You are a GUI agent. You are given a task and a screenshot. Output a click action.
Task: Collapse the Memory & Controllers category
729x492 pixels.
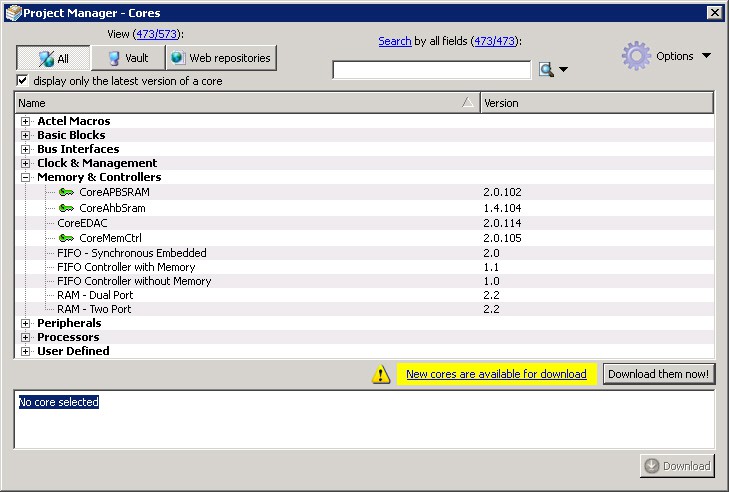click(x=26, y=177)
